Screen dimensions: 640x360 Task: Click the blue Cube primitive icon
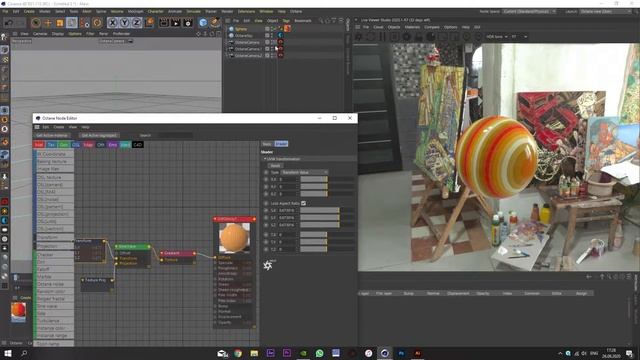[x=203, y=22]
